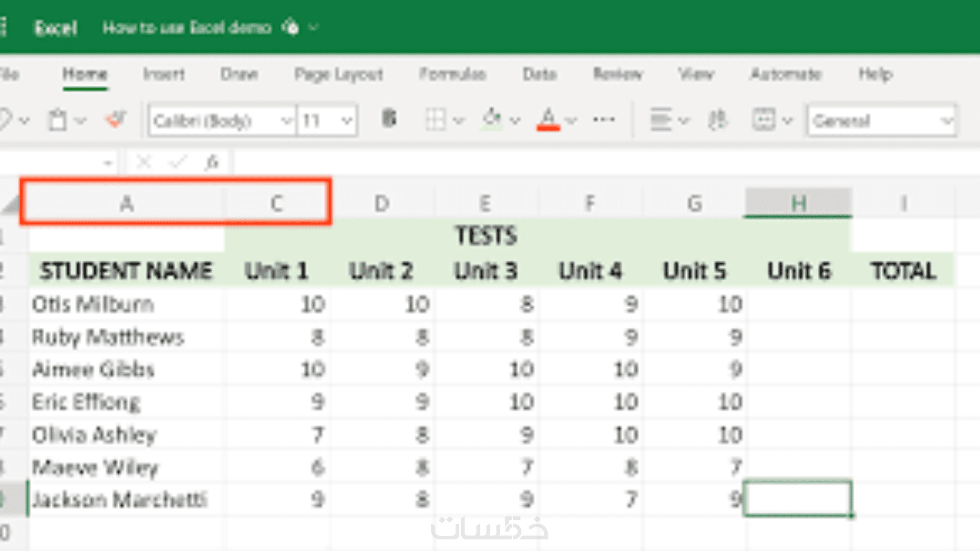Open the More options ellipsis
This screenshot has width=980, height=551.
[604, 119]
